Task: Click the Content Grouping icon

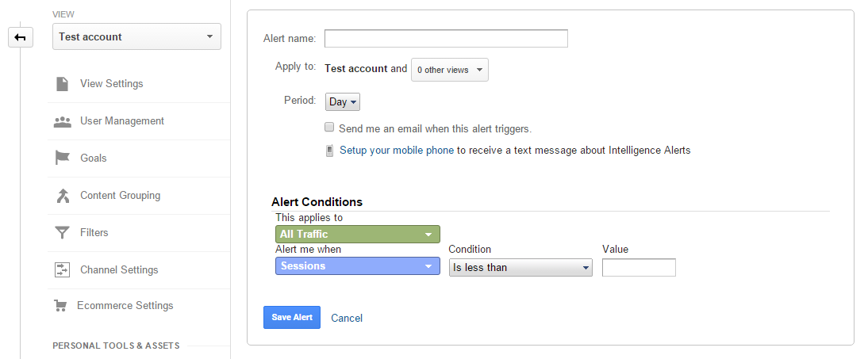Action: (62, 196)
